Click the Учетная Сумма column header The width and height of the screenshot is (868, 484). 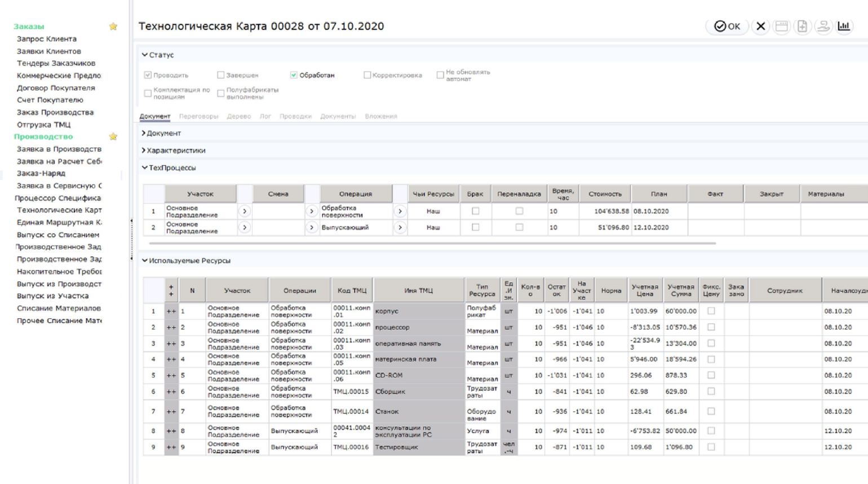[680, 291]
